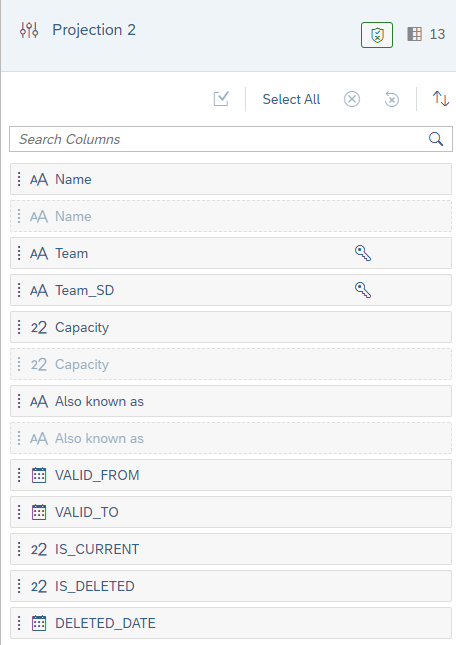The image size is (456, 645).
Task: Click the circled X exclude-columns icon
Action: coord(352,99)
